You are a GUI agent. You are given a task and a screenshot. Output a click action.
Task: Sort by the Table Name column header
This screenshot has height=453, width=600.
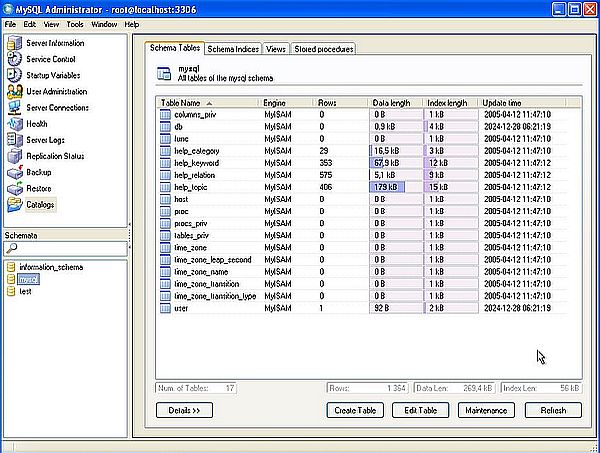pyautogui.click(x=208, y=103)
